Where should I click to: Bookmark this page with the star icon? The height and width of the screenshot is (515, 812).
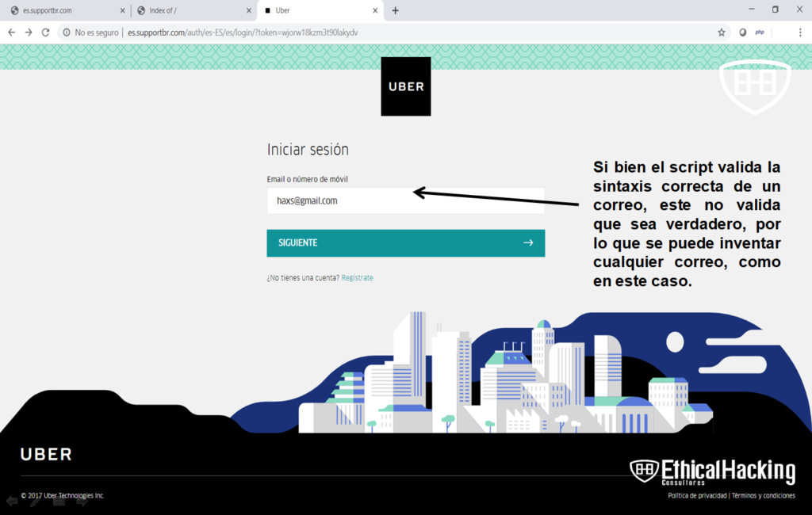pos(721,32)
